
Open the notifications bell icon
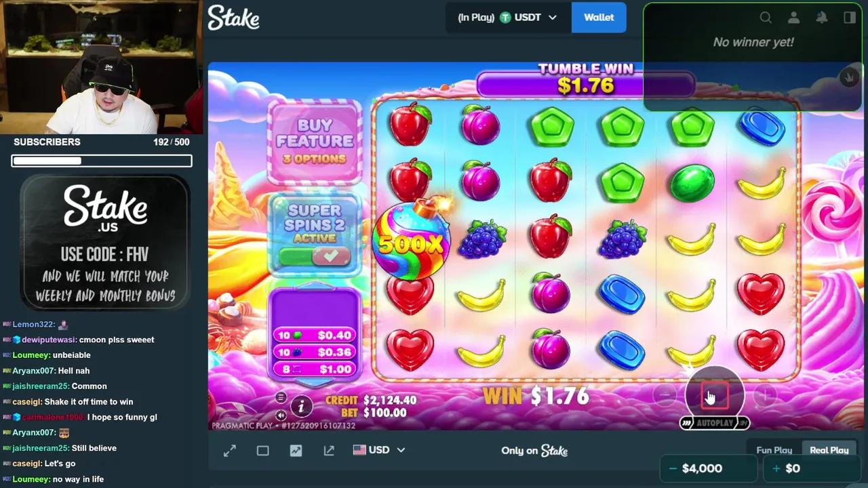point(822,18)
